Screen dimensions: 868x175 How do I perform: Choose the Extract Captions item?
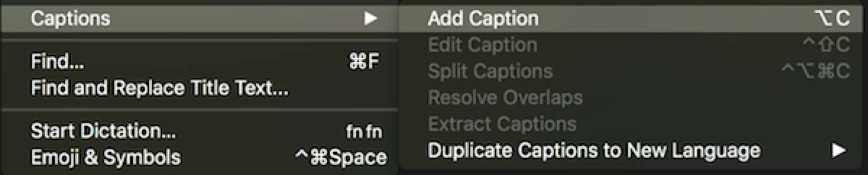coord(502,124)
